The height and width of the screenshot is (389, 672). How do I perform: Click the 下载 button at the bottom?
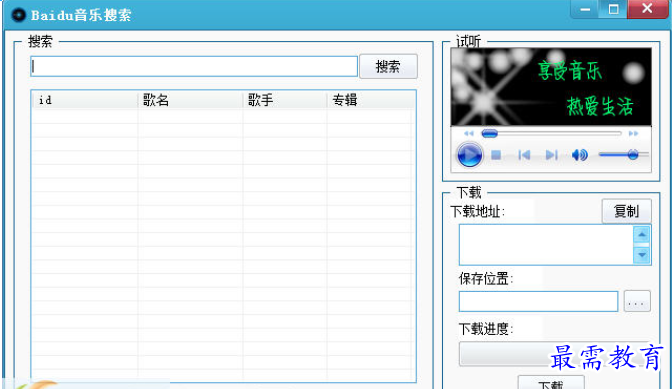(x=551, y=383)
